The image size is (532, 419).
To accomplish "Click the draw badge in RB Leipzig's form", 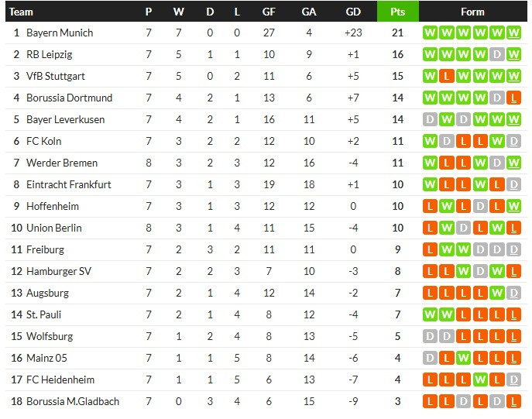I will pos(498,54).
